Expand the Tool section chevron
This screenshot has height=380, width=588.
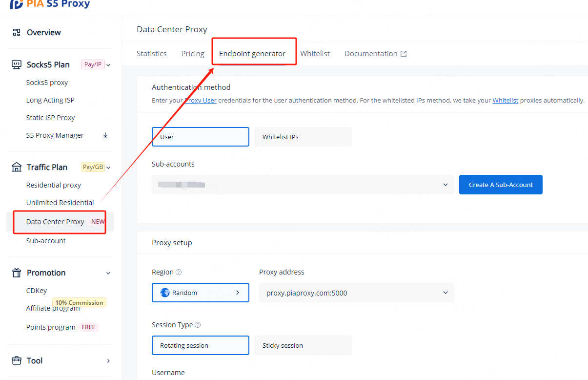[x=108, y=361]
